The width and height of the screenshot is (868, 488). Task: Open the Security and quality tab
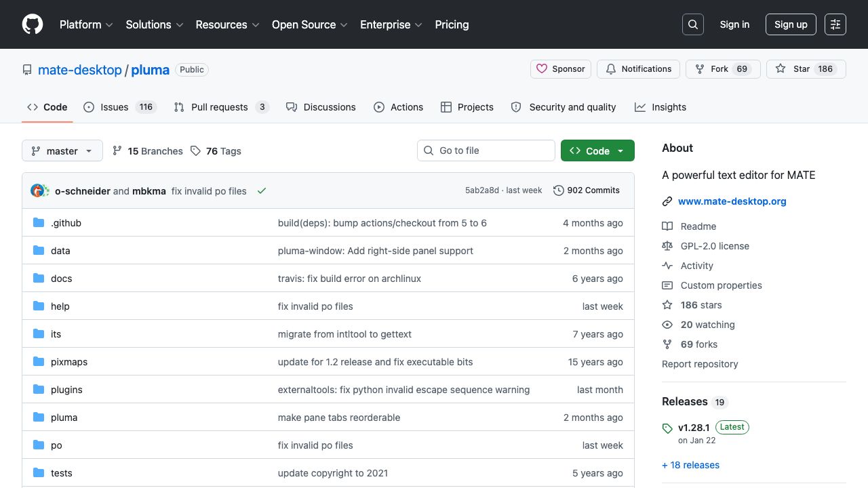[x=564, y=107]
